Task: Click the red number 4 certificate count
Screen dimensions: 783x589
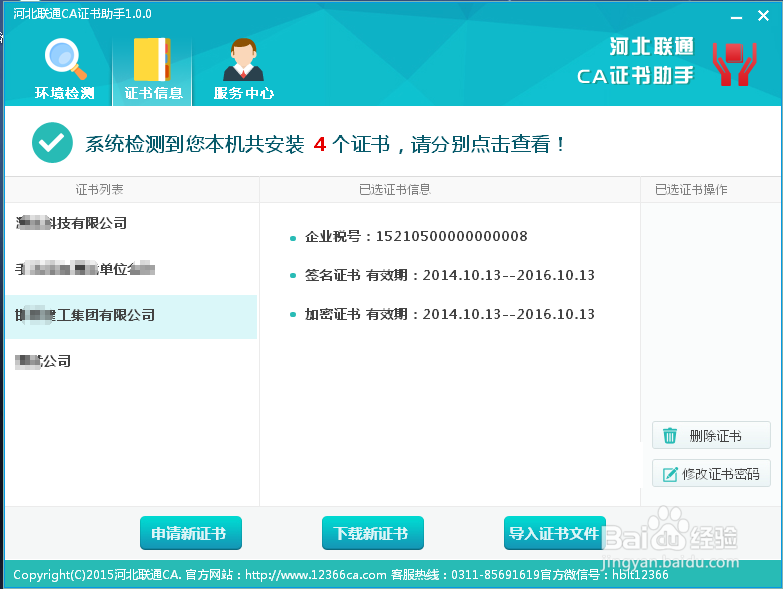Action: coord(320,145)
